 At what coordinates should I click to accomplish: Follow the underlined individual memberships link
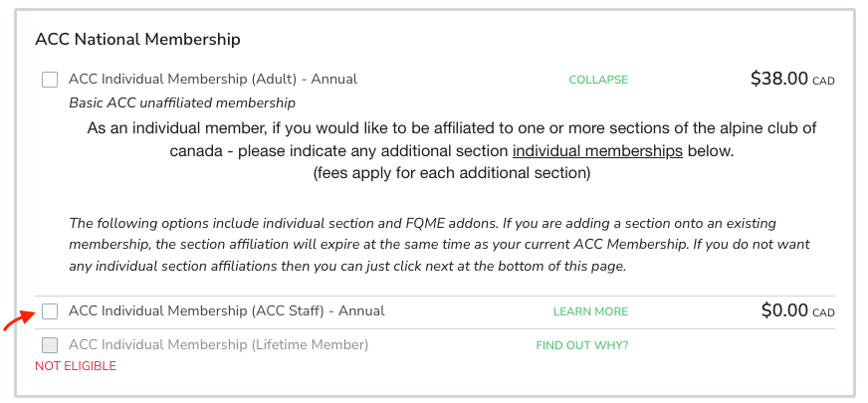coord(597,151)
